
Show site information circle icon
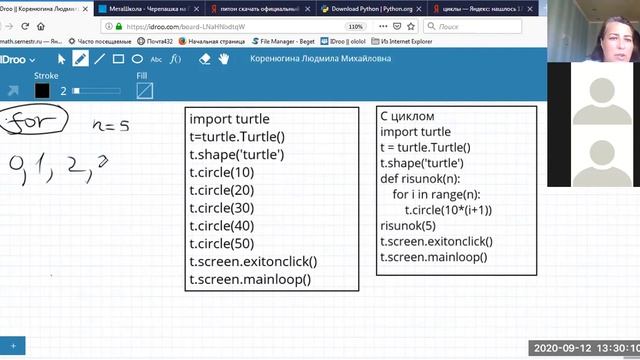click(109, 27)
